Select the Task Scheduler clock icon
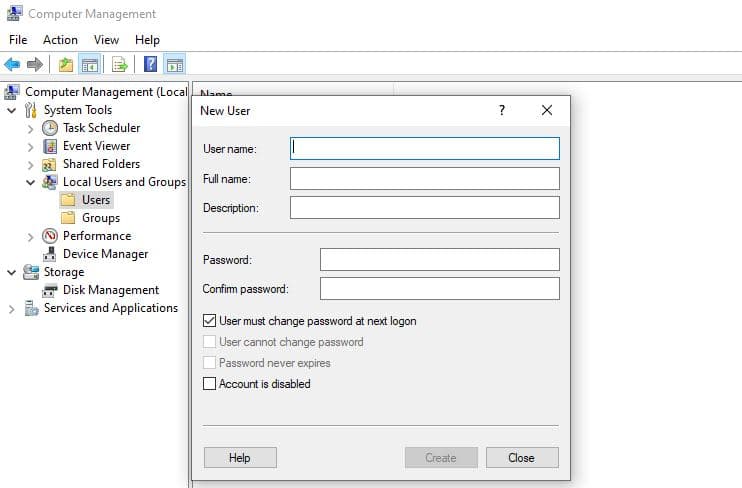Image resolution: width=742 pixels, height=488 pixels. click(50, 128)
